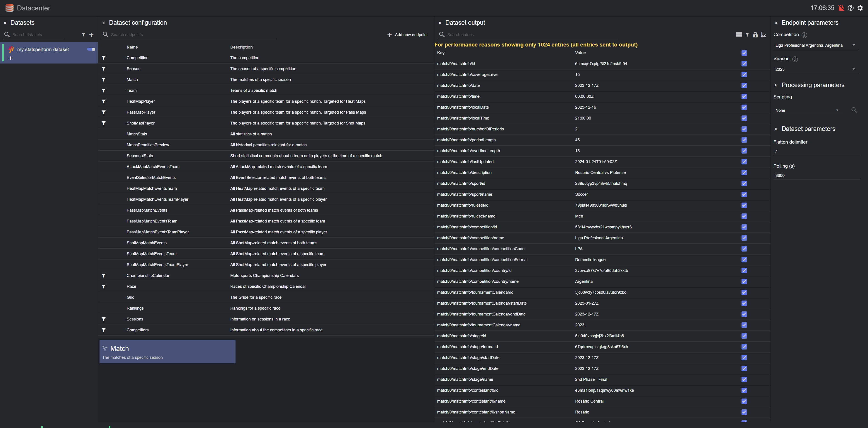The image size is (868, 428).
Task: Click the row density lines icon
Action: coord(739,35)
